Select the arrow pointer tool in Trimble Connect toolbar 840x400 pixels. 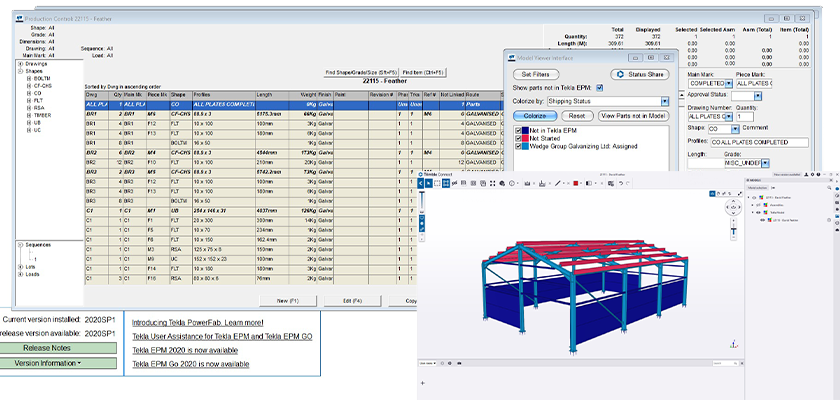click(x=429, y=183)
